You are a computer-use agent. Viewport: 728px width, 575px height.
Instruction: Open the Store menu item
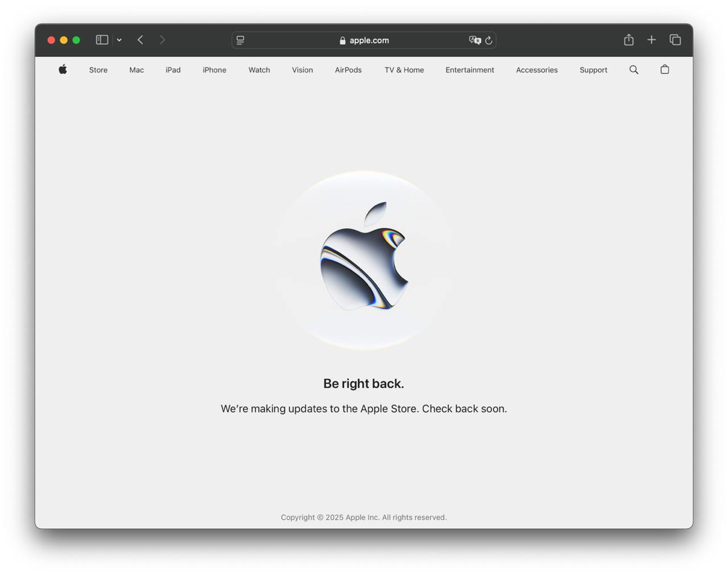pos(98,70)
